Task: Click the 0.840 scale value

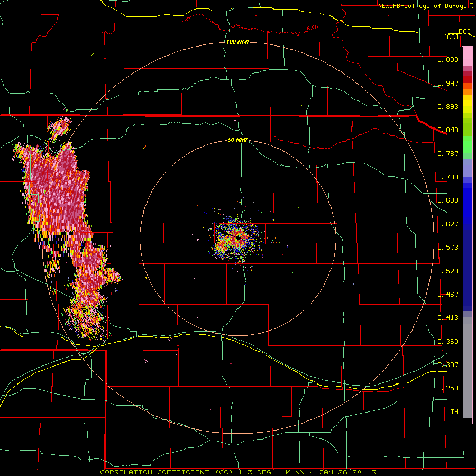Action: click(448, 130)
